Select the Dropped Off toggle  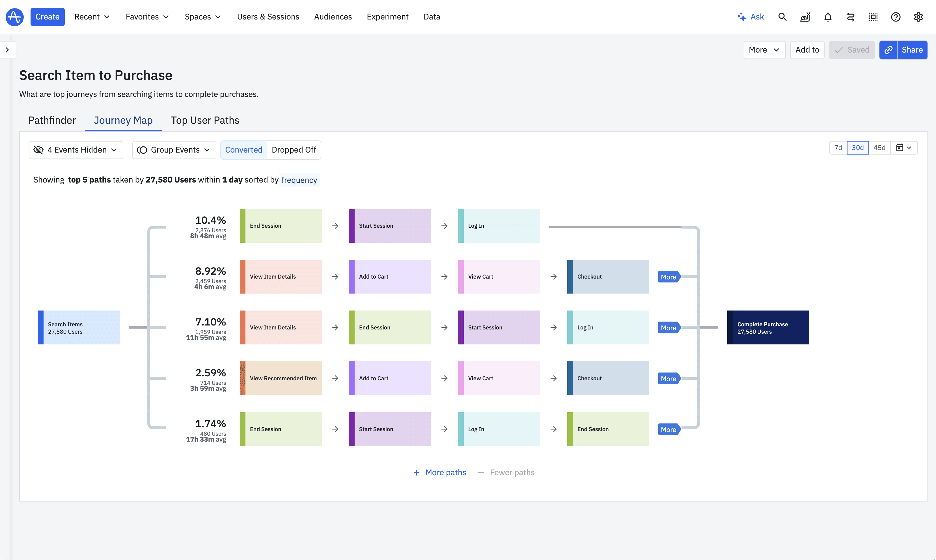[294, 150]
